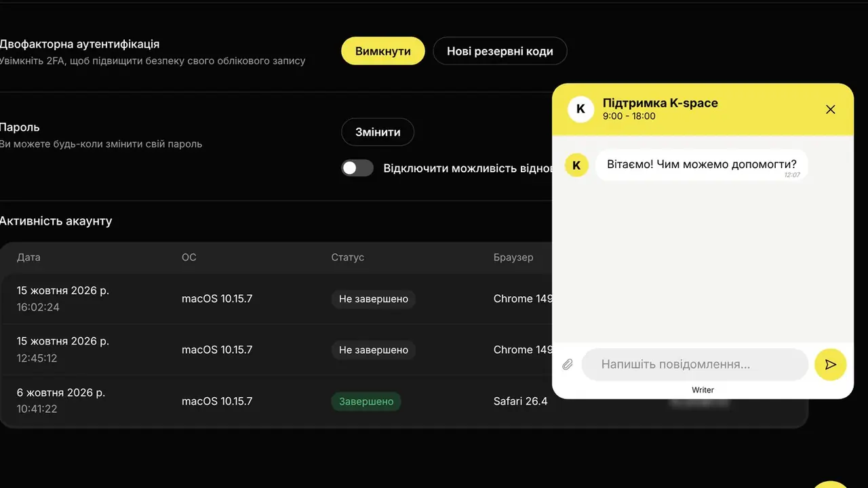This screenshot has height=488, width=868.
Task: Click the Дата column header
Action: [28, 258]
